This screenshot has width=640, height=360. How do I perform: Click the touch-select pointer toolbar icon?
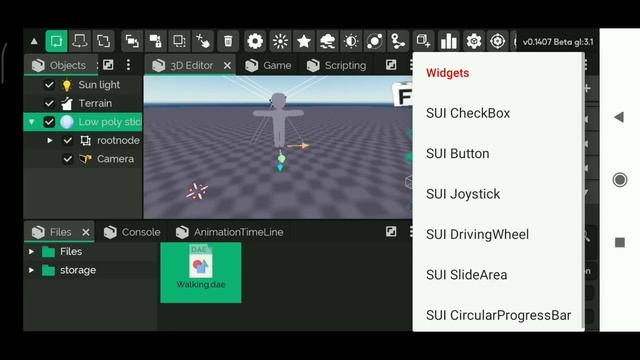click(x=203, y=41)
